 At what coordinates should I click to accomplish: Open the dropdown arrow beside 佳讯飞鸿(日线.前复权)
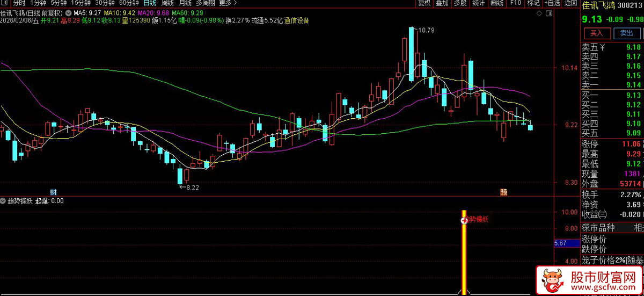[68, 12]
